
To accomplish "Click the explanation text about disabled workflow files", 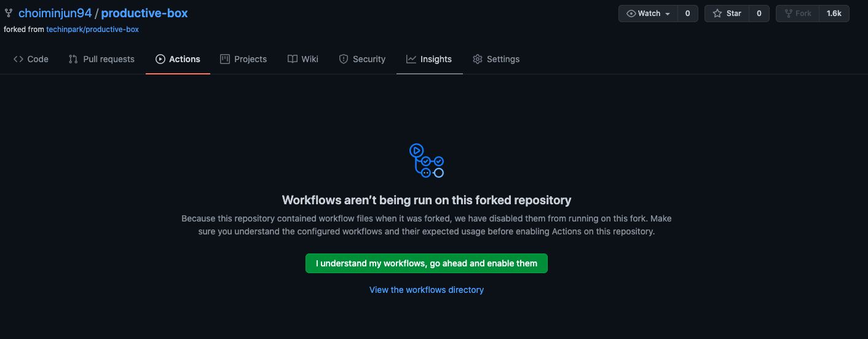I will point(427,225).
